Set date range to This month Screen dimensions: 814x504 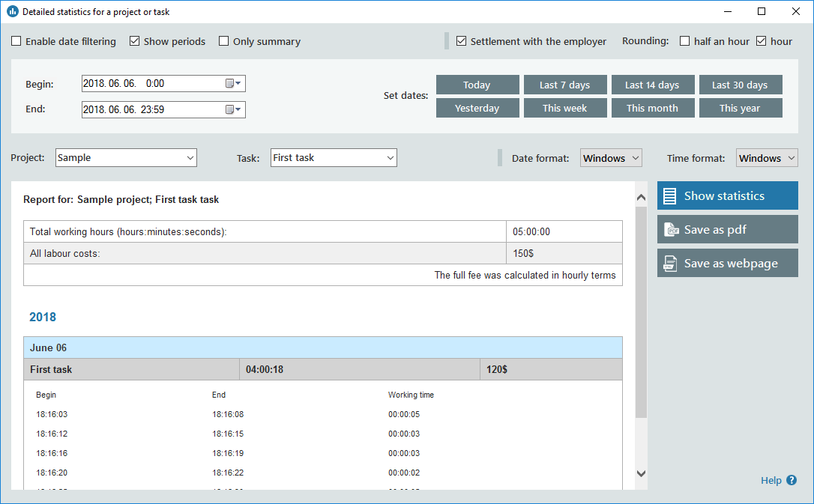point(652,108)
